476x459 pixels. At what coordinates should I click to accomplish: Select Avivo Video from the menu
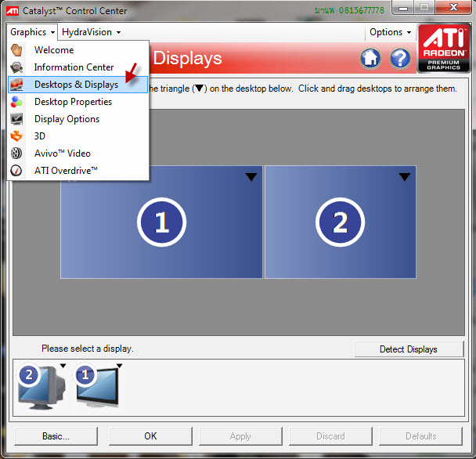(78, 153)
